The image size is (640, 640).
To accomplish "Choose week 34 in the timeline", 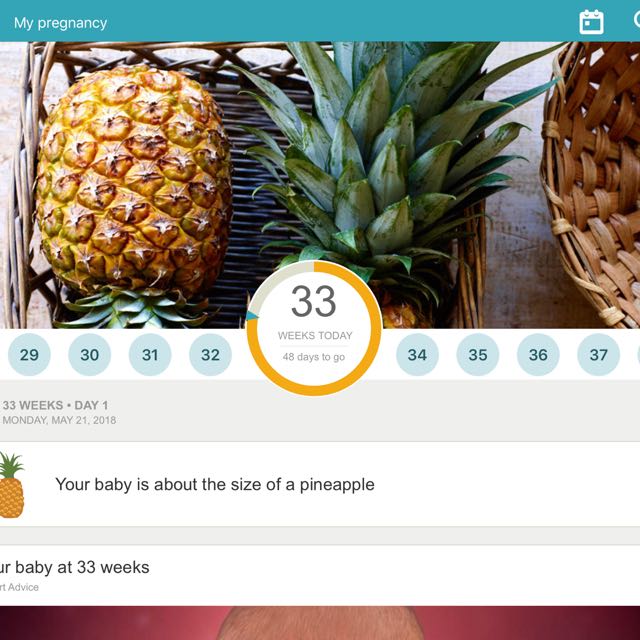I will click(x=417, y=355).
